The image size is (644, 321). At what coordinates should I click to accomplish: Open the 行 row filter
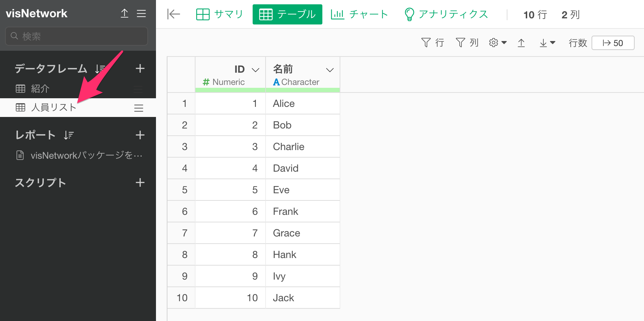point(432,43)
